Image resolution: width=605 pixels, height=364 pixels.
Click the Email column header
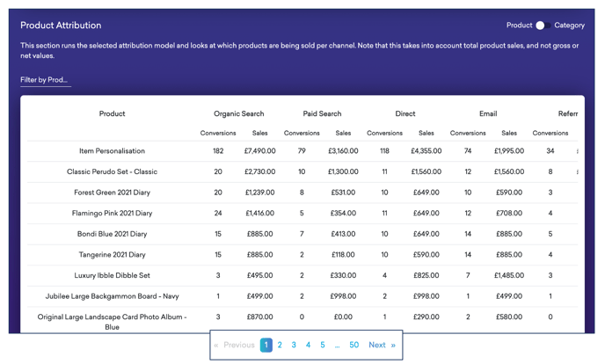[x=488, y=113]
